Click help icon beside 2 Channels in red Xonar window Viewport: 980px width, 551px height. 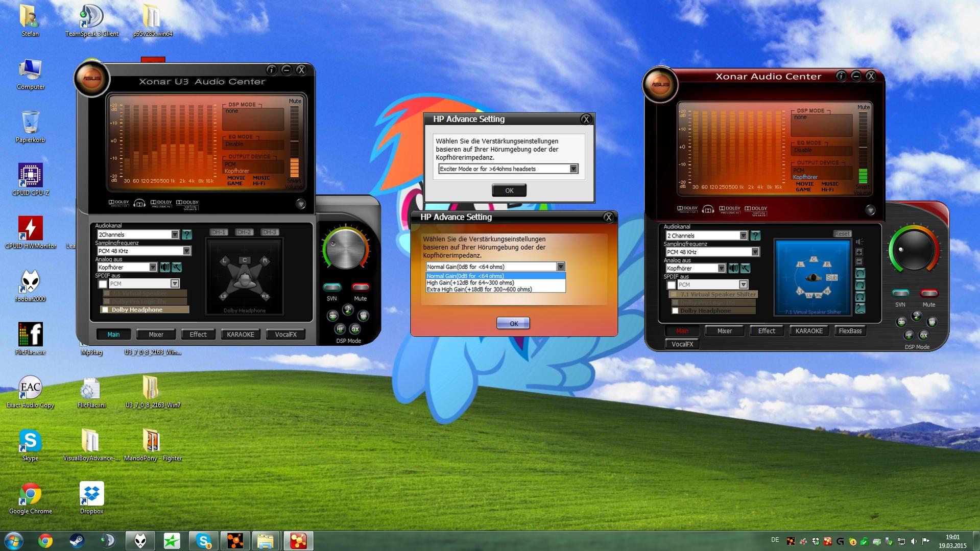[x=755, y=235]
